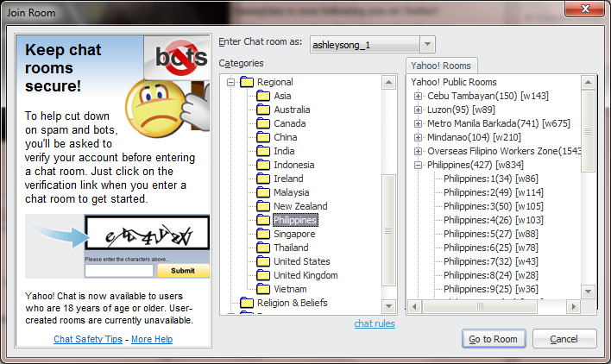
Task: Open the chat room name dropdown
Action: (427, 44)
